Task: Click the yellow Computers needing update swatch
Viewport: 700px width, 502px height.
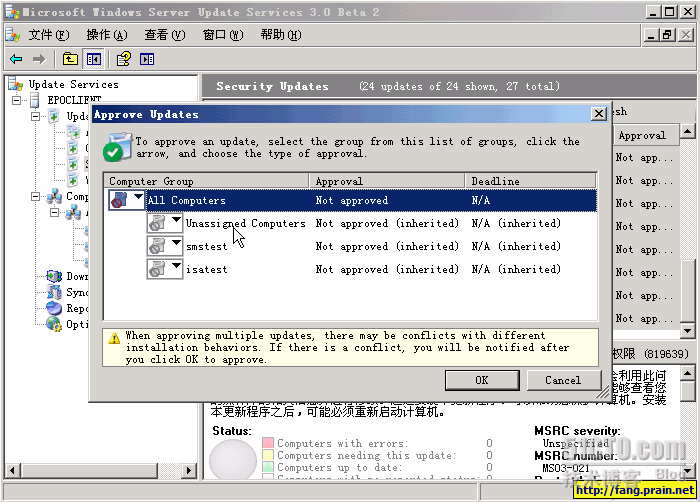Action: click(x=268, y=455)
